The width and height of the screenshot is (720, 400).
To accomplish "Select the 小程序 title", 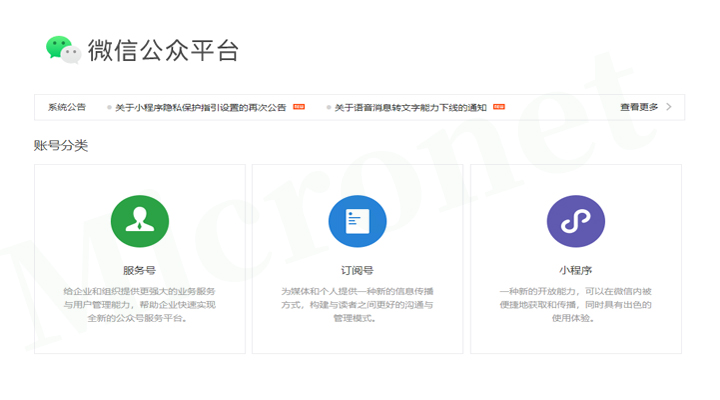I will (x=576, y=270).
